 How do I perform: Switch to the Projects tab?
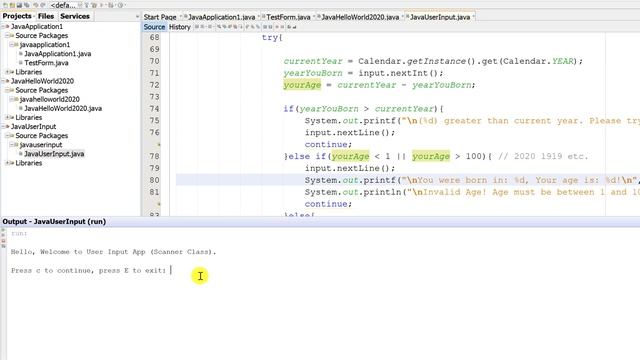pyautogui.click(x=17, y=16)
